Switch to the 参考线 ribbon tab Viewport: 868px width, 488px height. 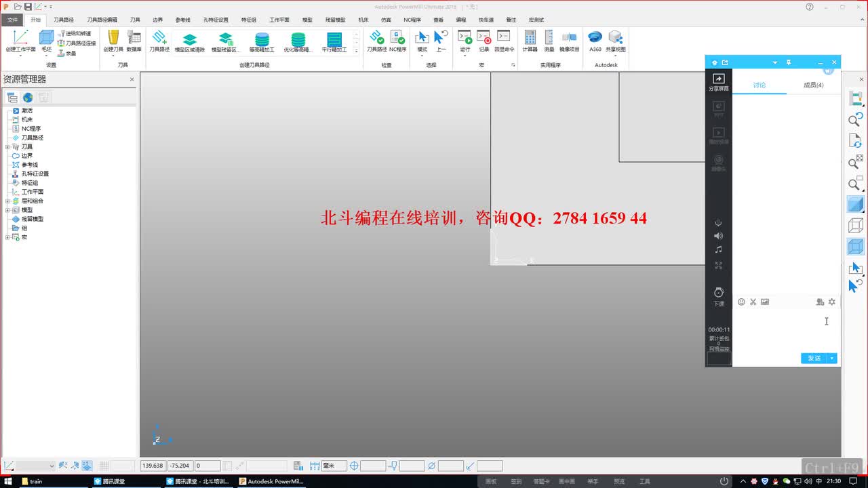[182, 20]
